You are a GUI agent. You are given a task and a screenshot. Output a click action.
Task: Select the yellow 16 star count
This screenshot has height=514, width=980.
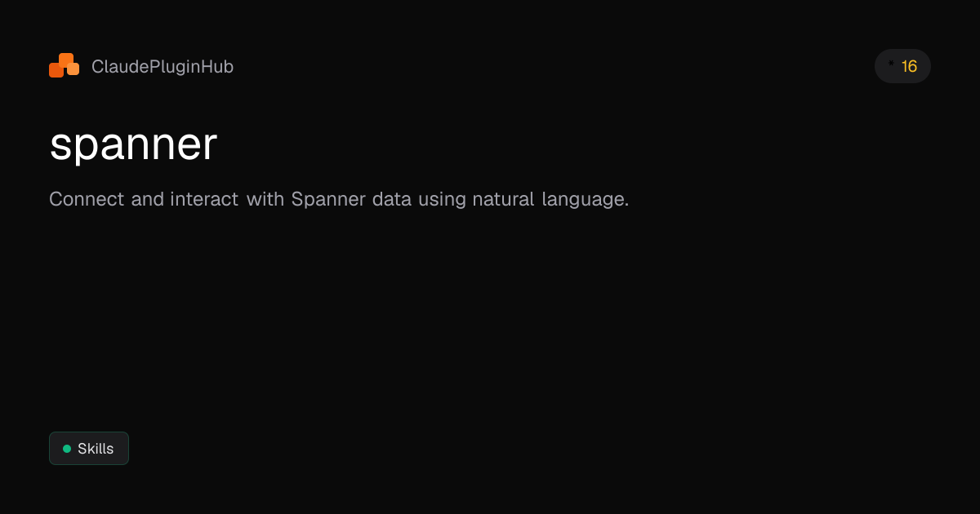(x=909, y=67)
